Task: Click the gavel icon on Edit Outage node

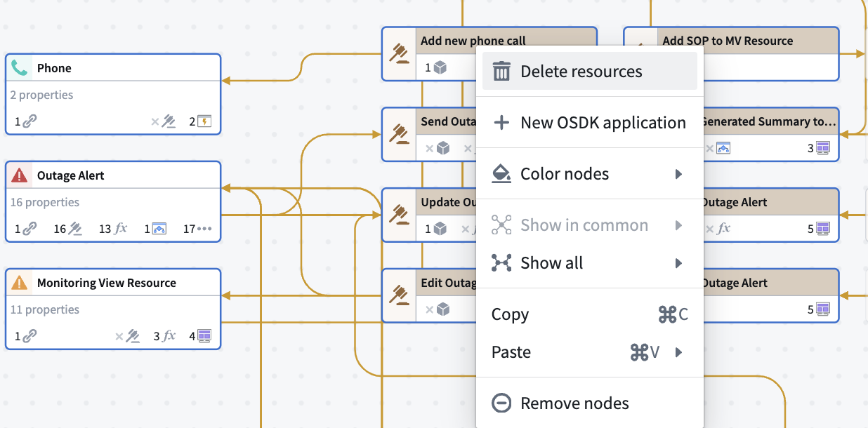Action: [400, 296]
